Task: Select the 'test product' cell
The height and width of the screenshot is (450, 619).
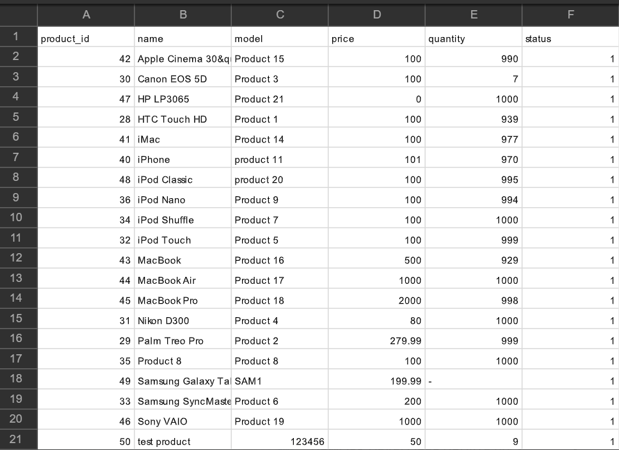Action: click(183, 439)
